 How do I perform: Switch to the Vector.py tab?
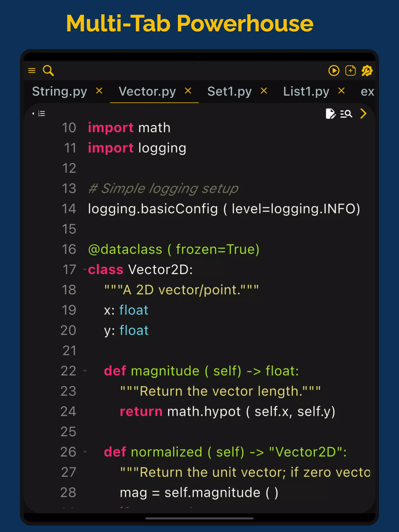pos(147,91)
